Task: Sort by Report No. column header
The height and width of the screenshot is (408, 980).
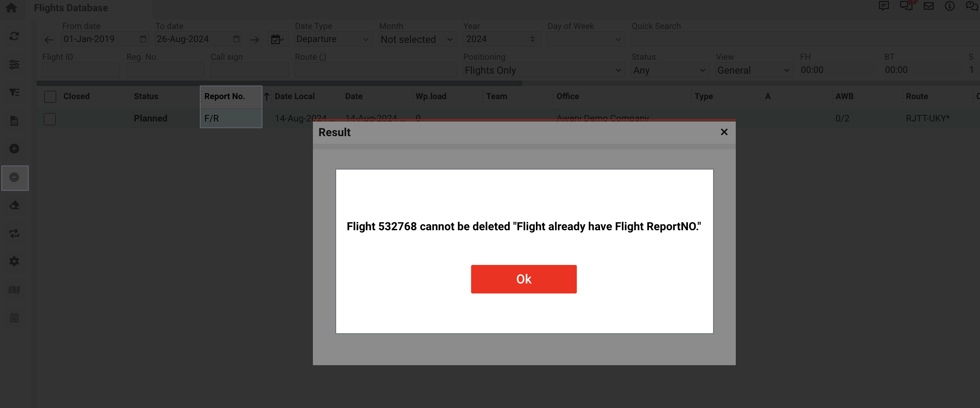Action: (225, 96)
